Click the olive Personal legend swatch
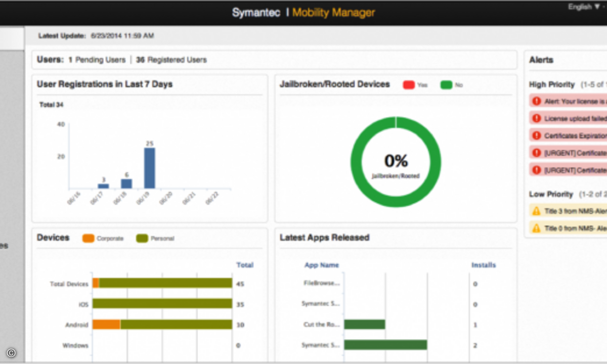Screen dimensions: 607x364 (x=142, y=238)
